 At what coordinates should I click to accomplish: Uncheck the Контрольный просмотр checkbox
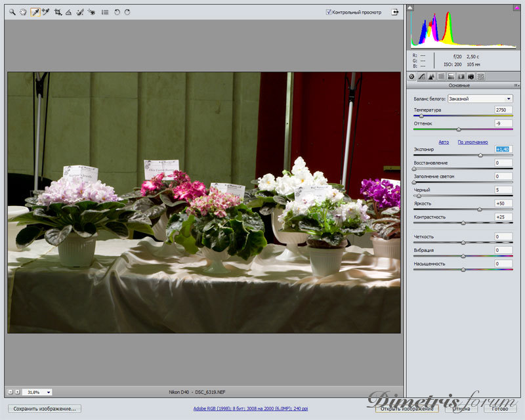[x=329, y=12]
